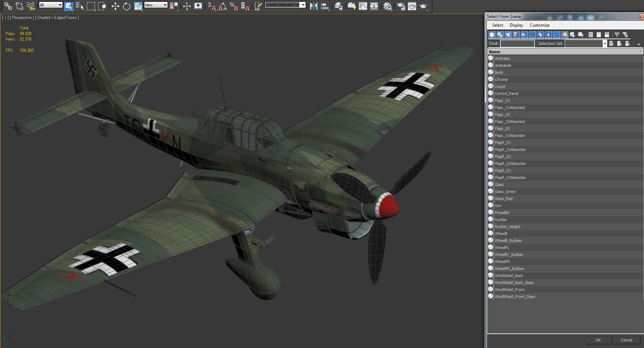The image size is (644, 348).
Task: Toggle the 3D Snaps icon
Action: pyautogui.click(x=212, y=6)
